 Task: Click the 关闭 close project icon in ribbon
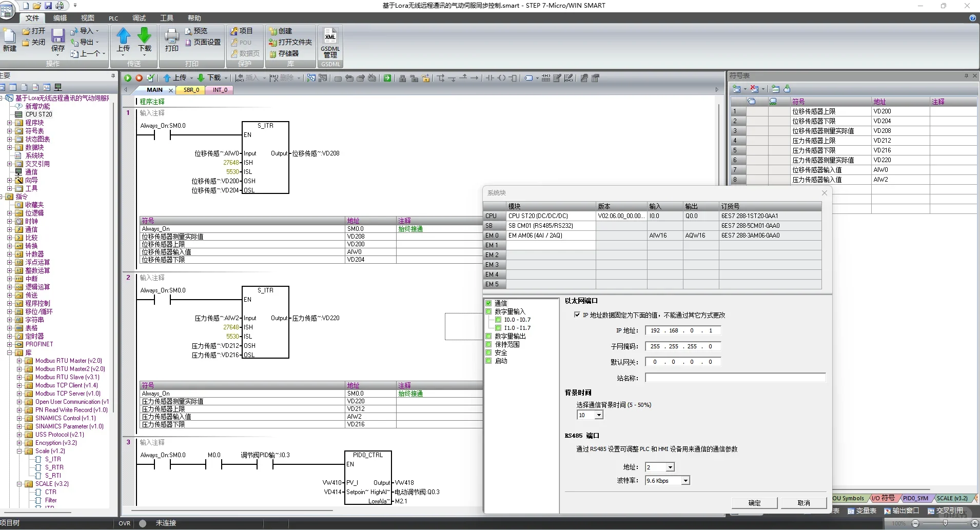26,43
